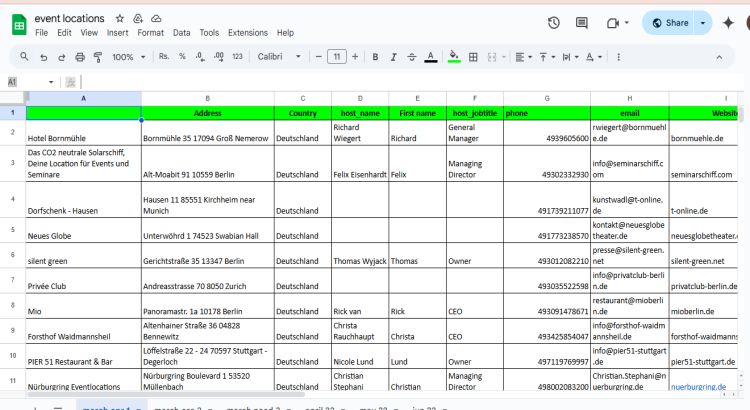Toggle italic formatting
Image resolution: width=750 pixels, height=410 pixels.
pos(393,57)
